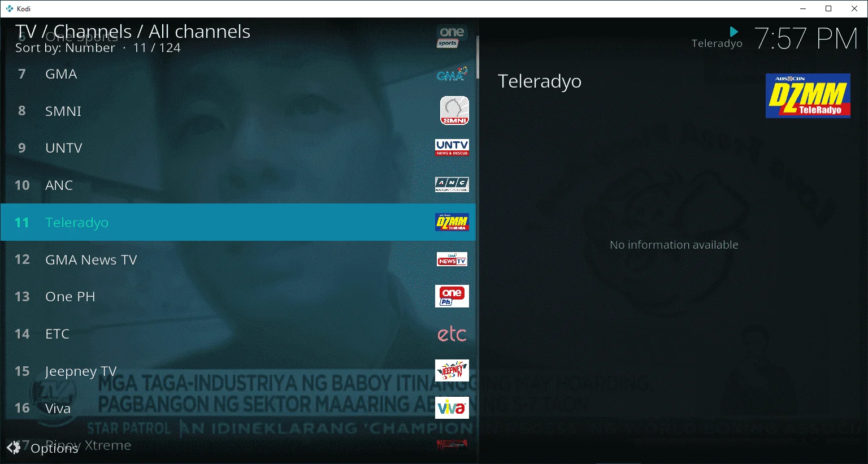
Task: Select channel 15 Jeepney TV
Action: pos(238,371)
